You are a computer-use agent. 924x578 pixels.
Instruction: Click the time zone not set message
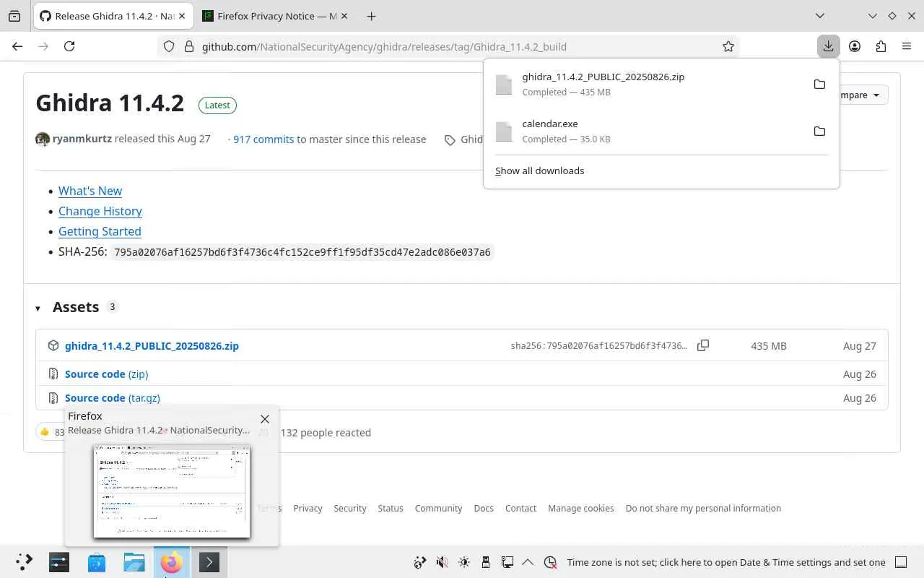(726, 562)
